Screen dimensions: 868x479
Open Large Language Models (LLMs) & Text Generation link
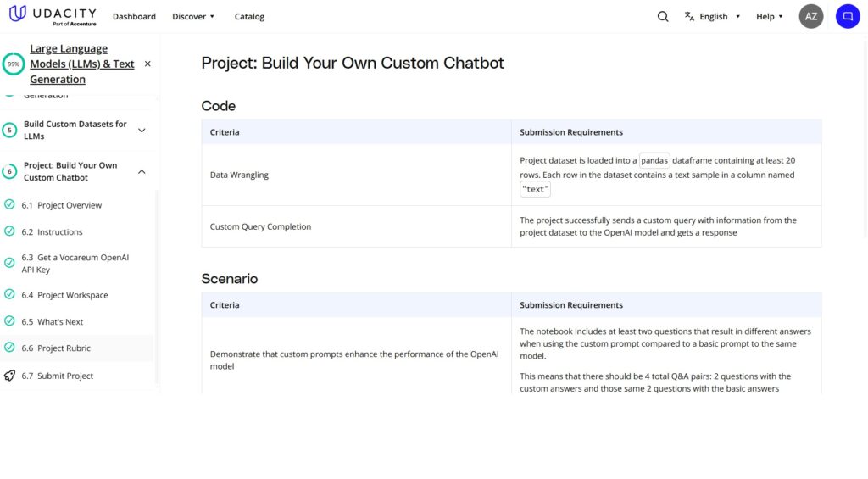(x=82, y=64)
